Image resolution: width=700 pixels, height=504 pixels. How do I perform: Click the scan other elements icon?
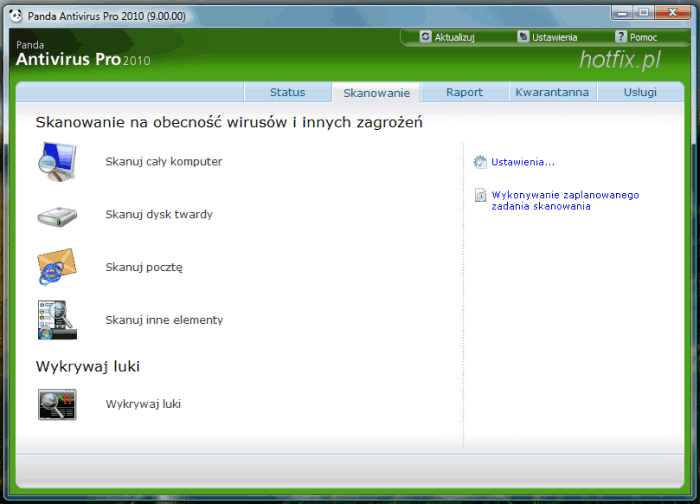tap(57, 320)
